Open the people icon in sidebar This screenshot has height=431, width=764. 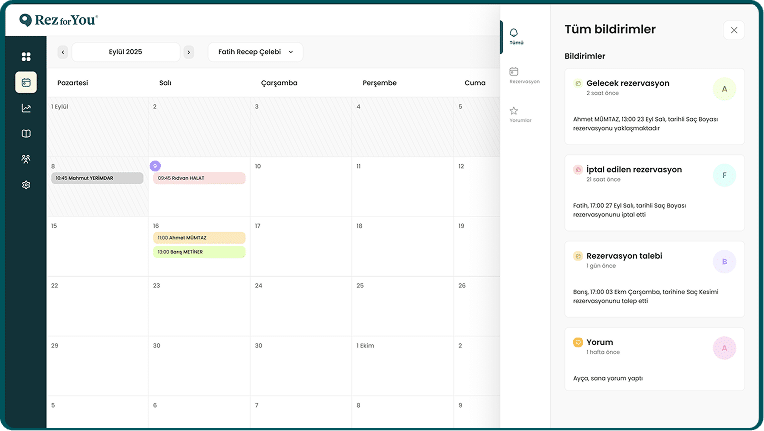(26, 159)
